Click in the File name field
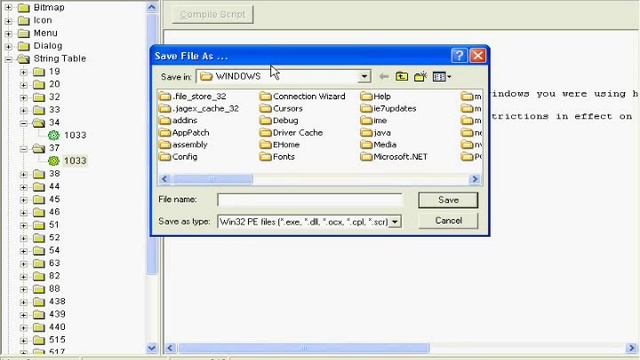Screen dimensions: 640x360 [310, 200]
